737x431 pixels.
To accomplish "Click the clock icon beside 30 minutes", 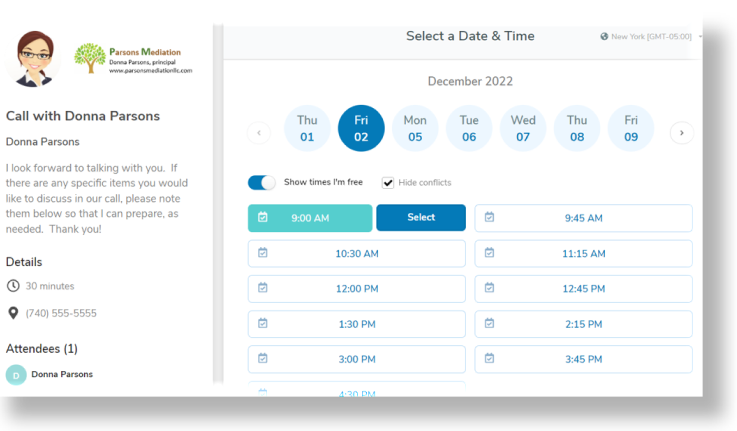I will (13, 286).
